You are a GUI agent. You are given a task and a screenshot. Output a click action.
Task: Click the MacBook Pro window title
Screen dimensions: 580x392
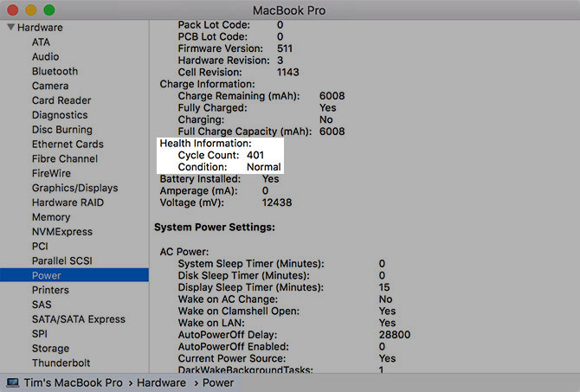289,10
